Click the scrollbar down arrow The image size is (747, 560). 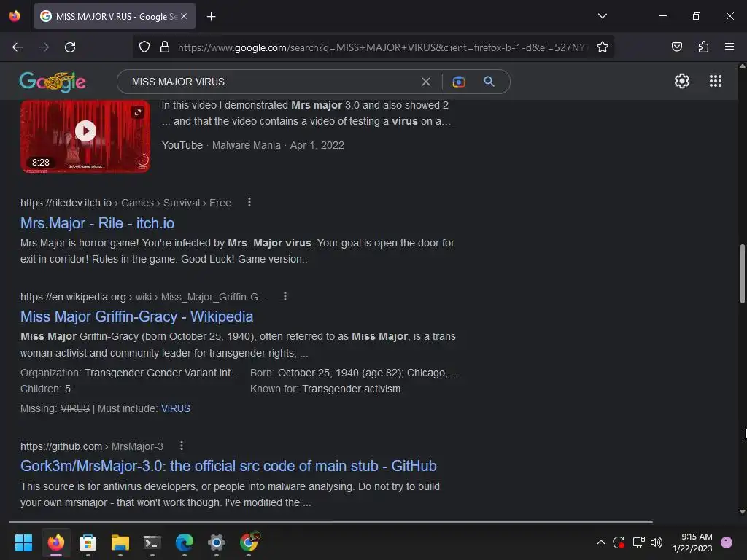pos(742,511)
